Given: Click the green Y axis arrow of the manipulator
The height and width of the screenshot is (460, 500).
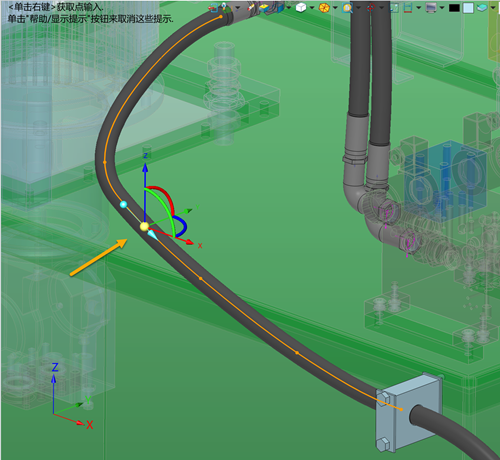Looking at the screenshot, I should (x=188, y=210).
